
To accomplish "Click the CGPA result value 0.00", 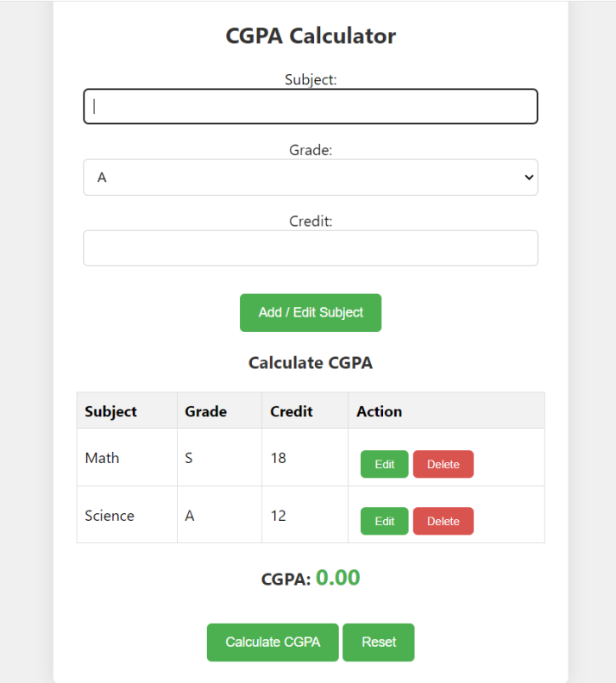I will click(337, 578).
